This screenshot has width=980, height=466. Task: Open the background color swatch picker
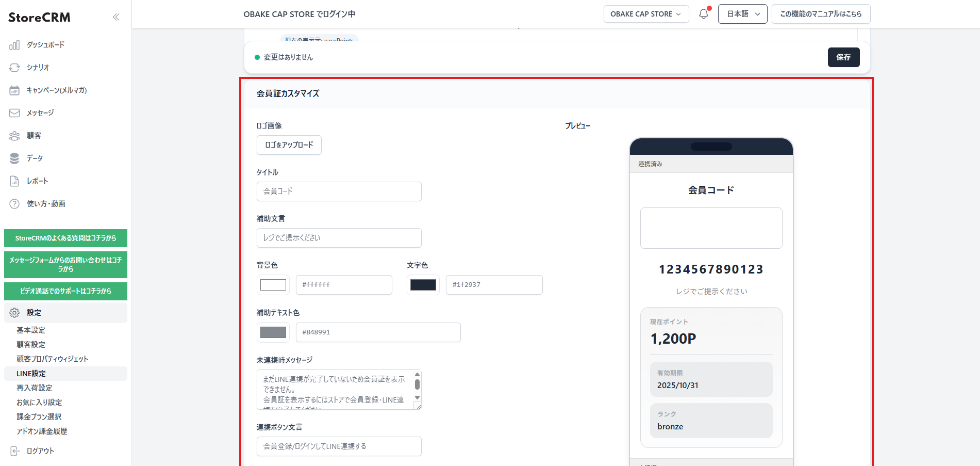[273, 285]
